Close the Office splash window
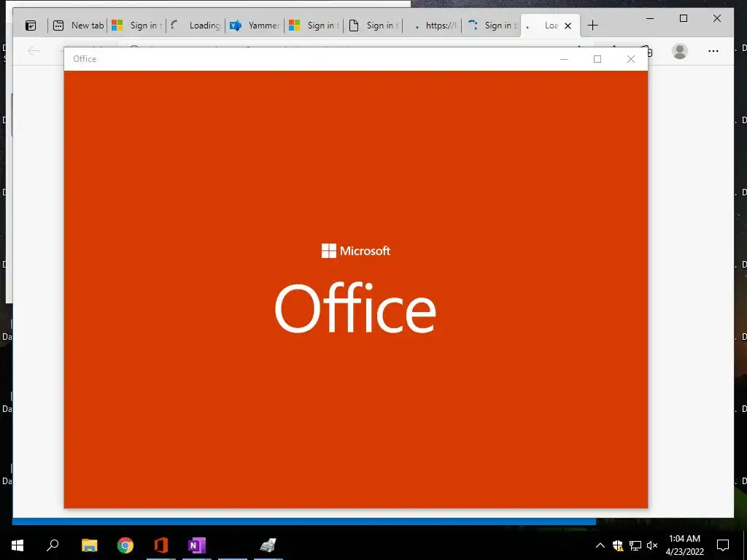Viewport: 747px width, 560px height. [x=631, y=59]
